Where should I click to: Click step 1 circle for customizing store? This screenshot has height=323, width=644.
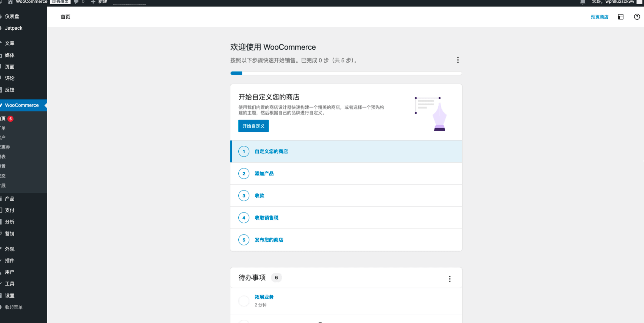coord(244,152)
